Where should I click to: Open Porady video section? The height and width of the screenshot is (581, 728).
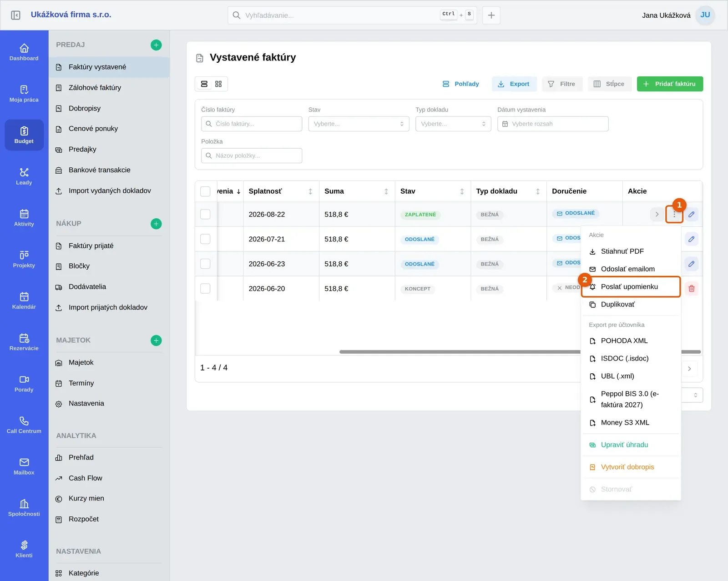[x=24, y=383]
